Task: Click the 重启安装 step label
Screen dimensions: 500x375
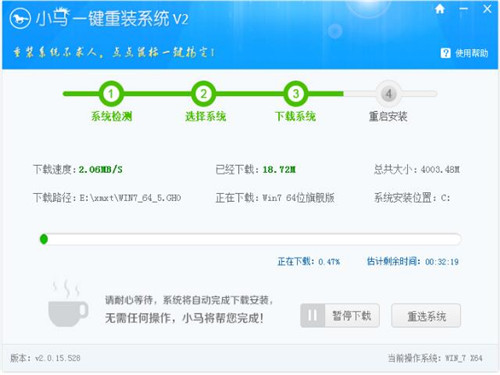Action: [388, 116]
